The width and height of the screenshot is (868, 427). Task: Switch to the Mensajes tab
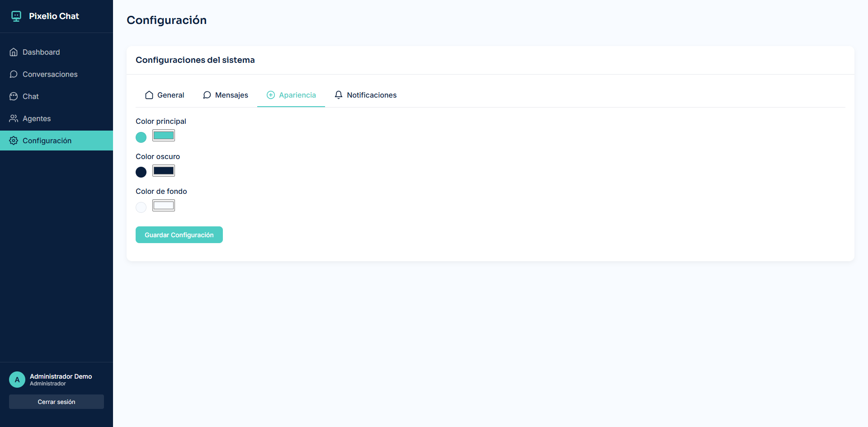[x=226, y=95]
